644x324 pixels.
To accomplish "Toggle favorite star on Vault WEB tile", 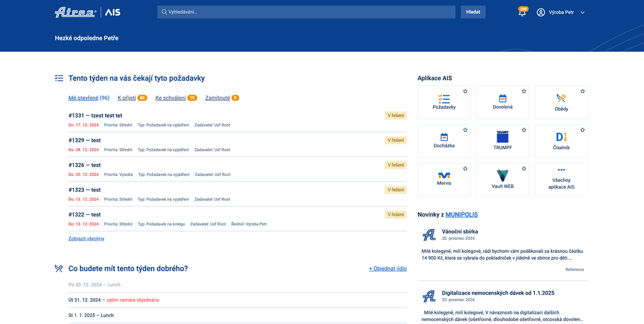I will coord(524,169).
